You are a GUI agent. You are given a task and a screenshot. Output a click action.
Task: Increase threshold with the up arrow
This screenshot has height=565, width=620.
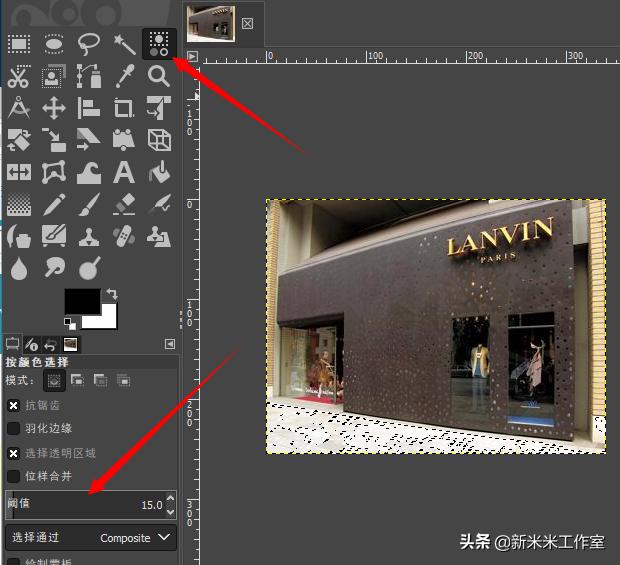pos(170,498)
